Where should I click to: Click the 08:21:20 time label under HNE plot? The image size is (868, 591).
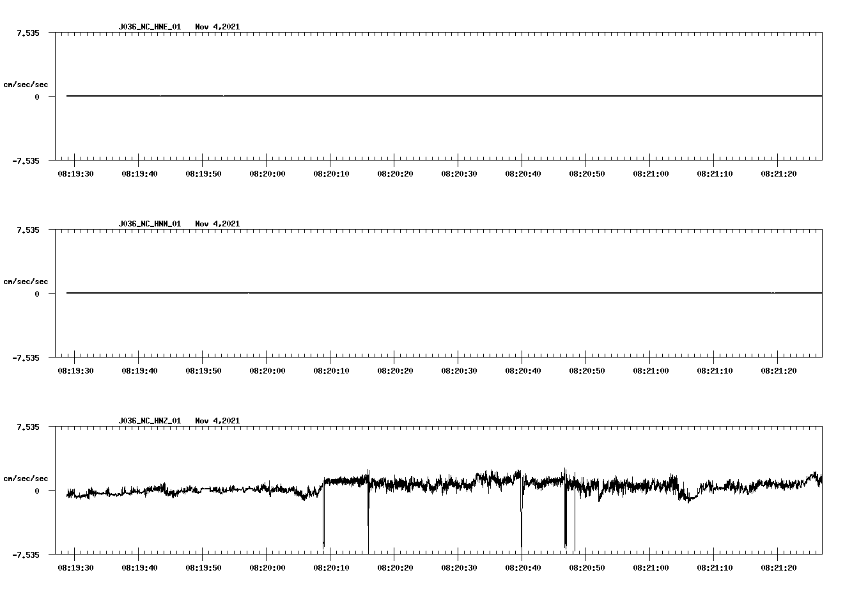click(x=779, y=173)
